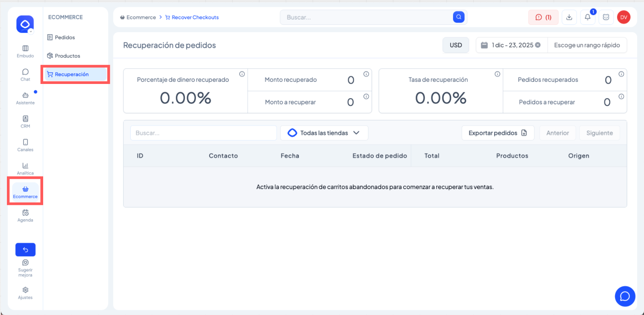Open the date range picker 1 dic - 23, 2025
Image resolution: width=644 pixels, height=315 pixels.
click(512, 45)
